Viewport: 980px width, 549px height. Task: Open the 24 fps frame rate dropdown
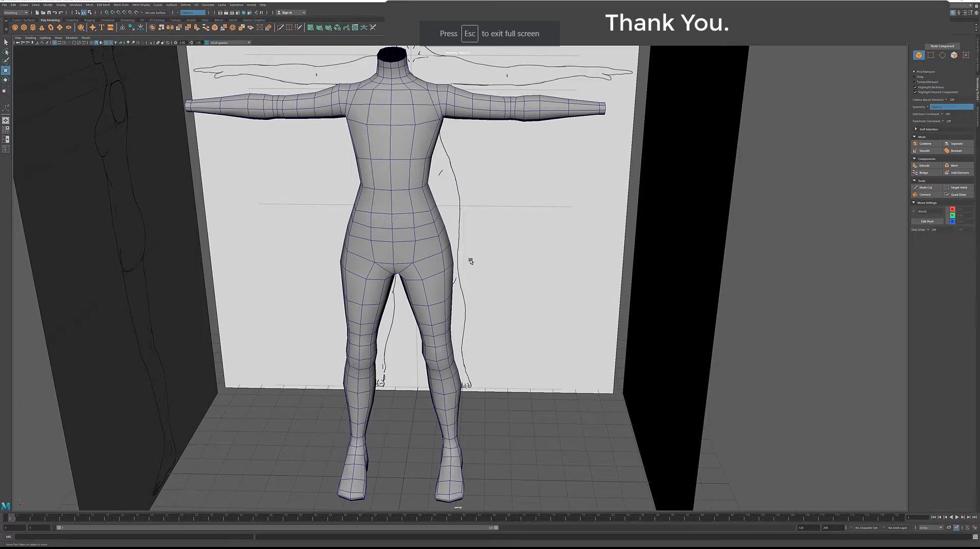[x=930, y=528]
